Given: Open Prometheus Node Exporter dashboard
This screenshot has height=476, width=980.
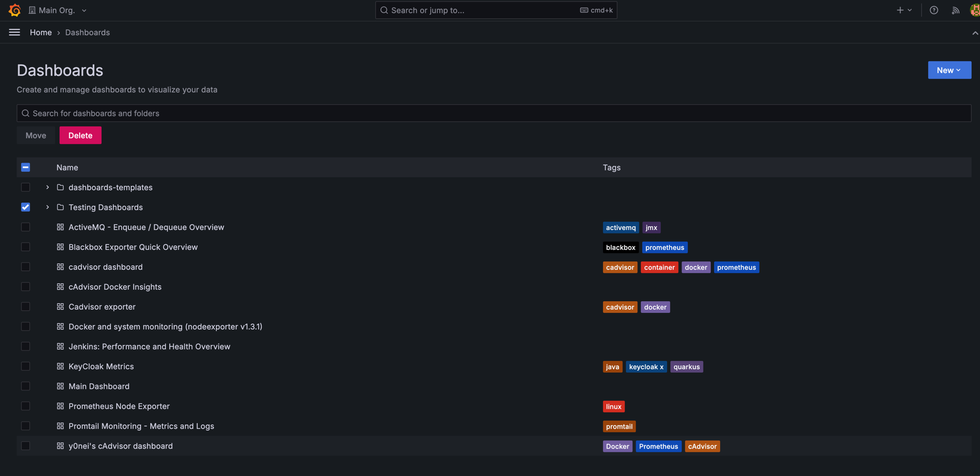Looking at the screenshot, I should [x=119, y=406].
